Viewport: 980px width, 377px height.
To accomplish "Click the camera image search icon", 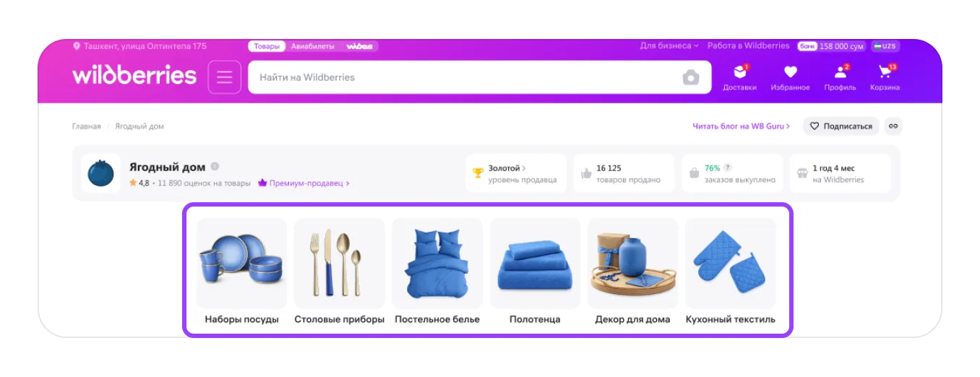I will coord(691,77).
